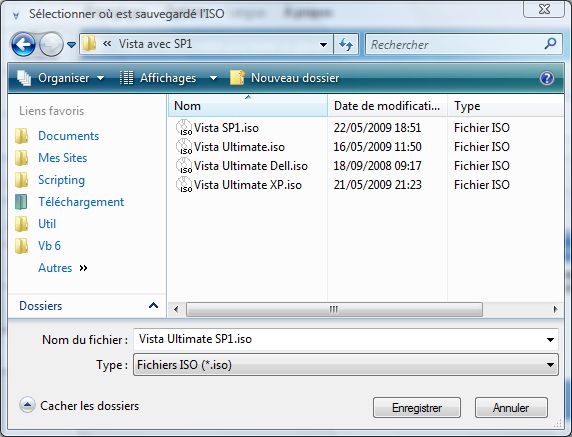Open help with the blue question mark
The image size is (572, 437).
click(x=547, y=78)
